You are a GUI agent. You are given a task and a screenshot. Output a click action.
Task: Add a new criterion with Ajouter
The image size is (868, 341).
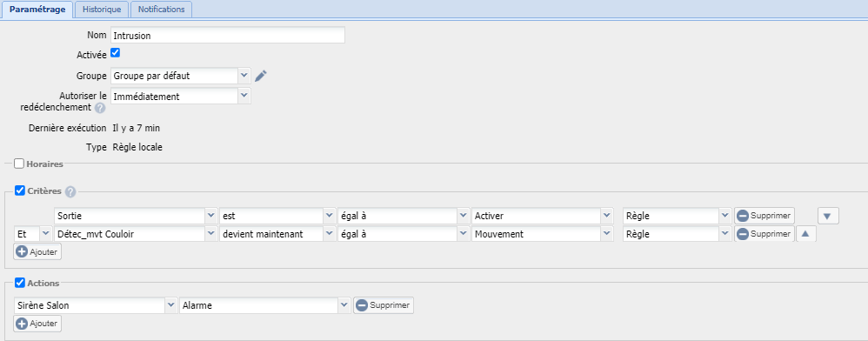37,252
